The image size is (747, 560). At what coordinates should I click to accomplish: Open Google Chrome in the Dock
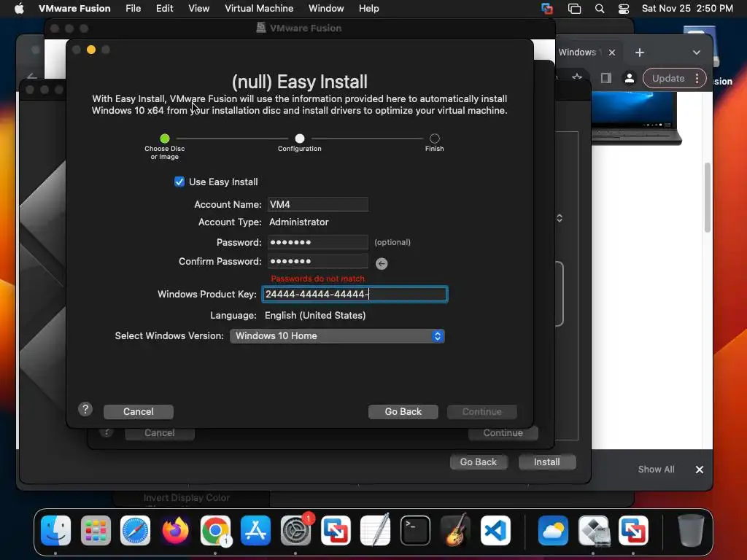[x=215, y=530]
